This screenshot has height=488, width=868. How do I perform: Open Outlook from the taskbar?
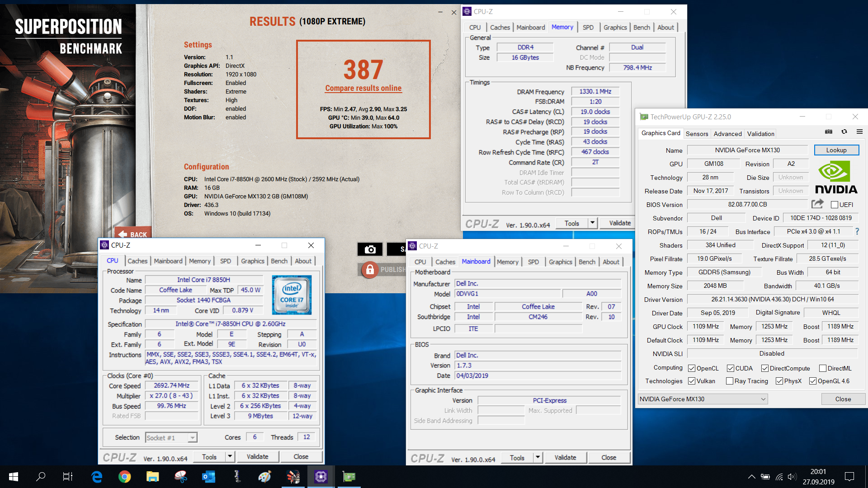click(209, 477)
